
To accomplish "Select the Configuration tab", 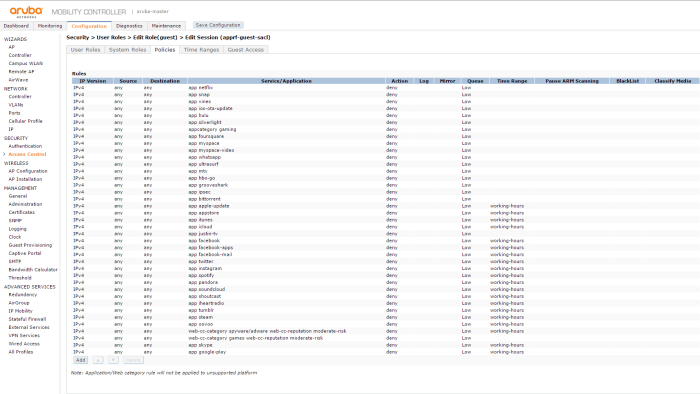I will pos(89,26).
